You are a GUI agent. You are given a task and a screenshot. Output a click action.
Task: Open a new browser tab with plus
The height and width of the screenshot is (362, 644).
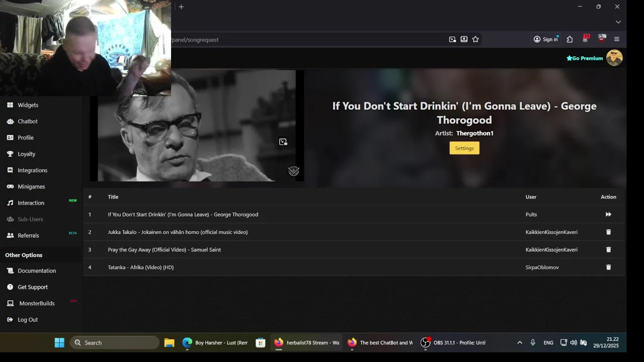click(181, 7)
